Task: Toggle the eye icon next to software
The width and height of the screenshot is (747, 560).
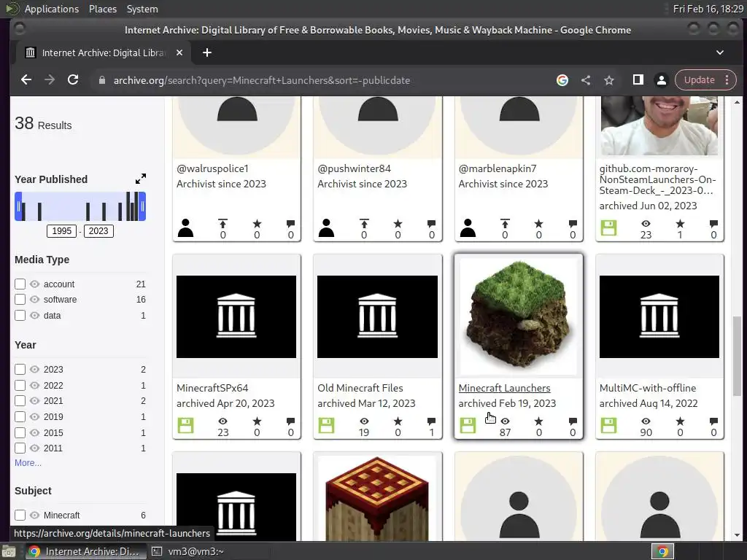Action: pyautogui.click(x=34, y=300)
